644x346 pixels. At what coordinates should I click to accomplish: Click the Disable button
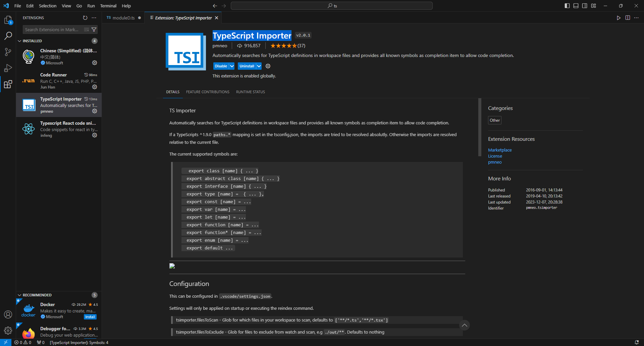pos(221,66)
